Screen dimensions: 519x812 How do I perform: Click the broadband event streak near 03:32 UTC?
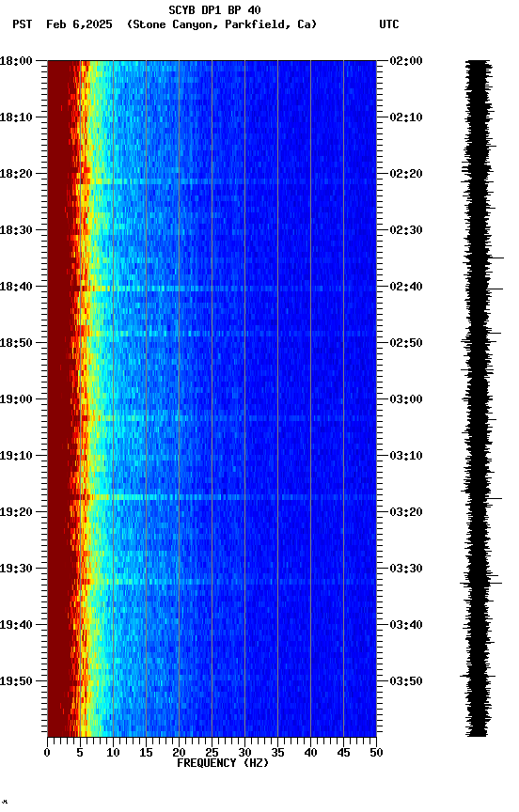pos(212,582)
